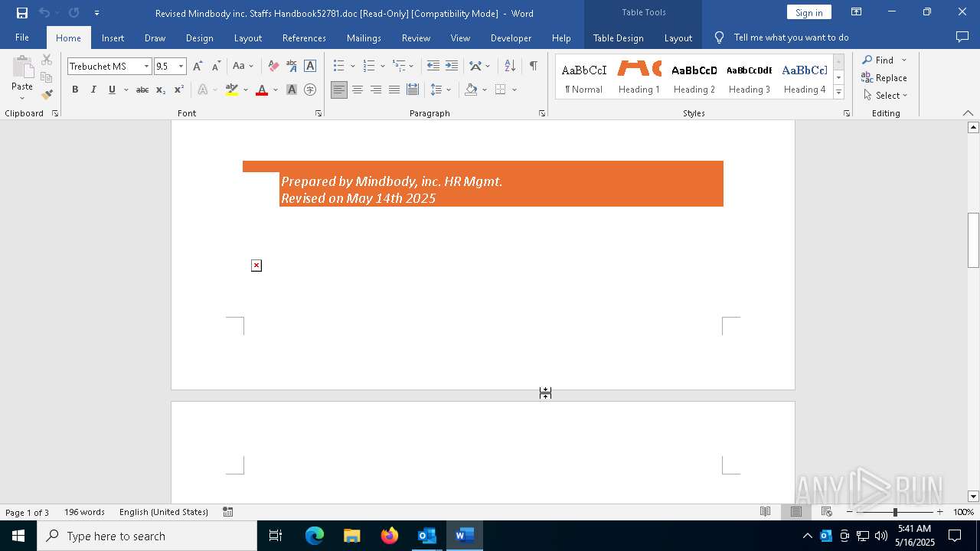Apply the yellow text highlight color

(x=232, y=90)
